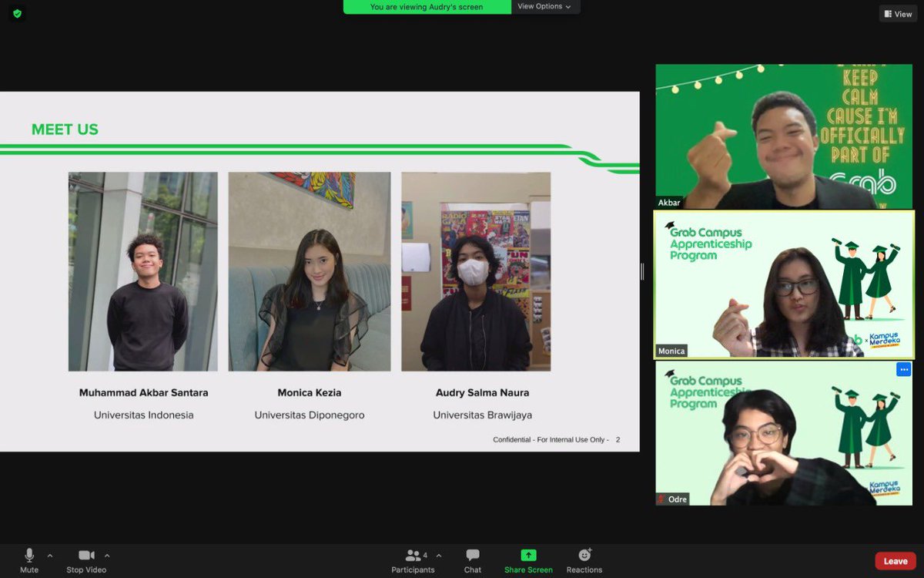Screen dimensions: 924x578
Task: Open the more options button on Odre's video
Action: 903,370
